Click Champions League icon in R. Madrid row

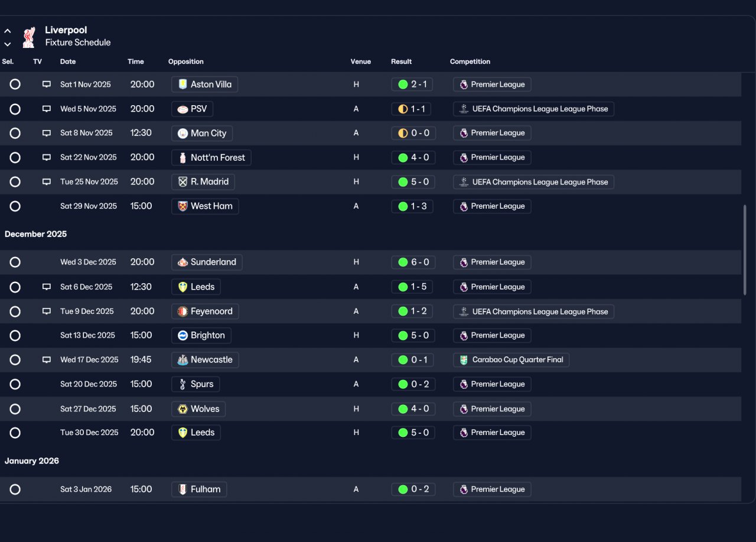(x=464, y=182)
